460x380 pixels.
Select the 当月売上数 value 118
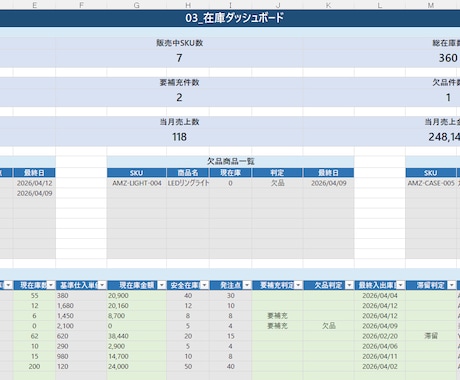point(179,137)
